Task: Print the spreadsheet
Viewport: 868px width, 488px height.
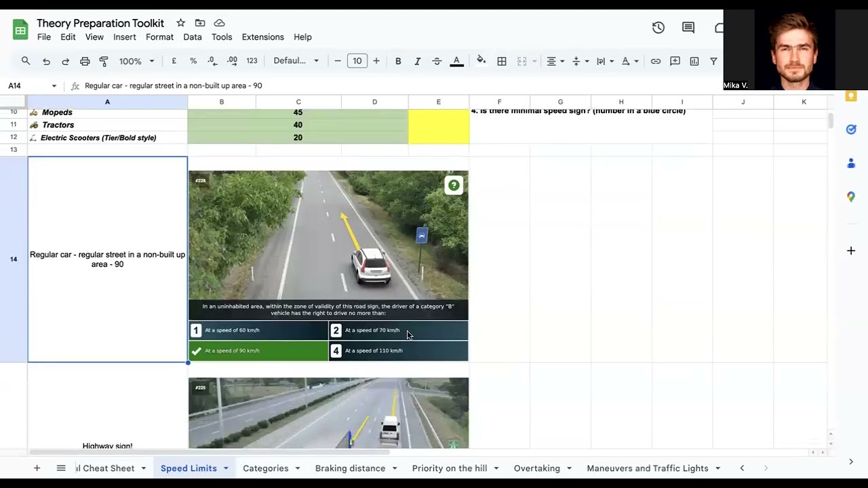Action: [x=85, y=61]
